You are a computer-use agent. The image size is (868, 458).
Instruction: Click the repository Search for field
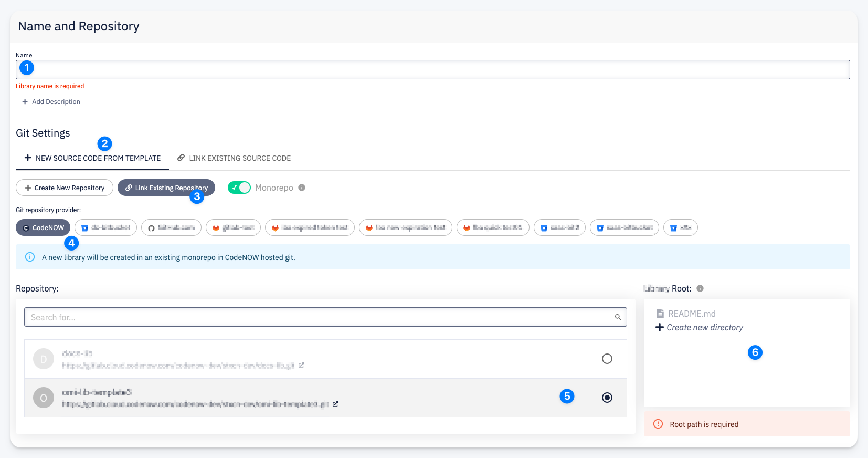tap(325, 317)
